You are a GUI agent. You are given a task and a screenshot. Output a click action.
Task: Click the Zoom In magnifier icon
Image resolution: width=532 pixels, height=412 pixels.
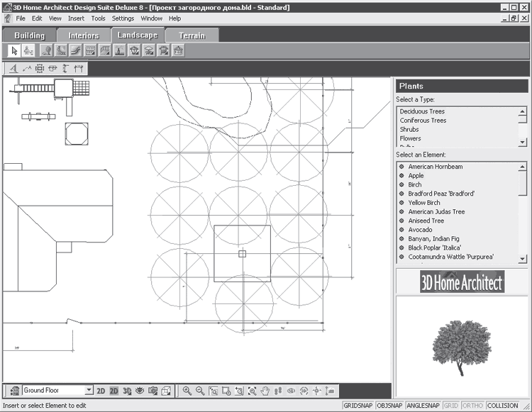click(187, 391)
